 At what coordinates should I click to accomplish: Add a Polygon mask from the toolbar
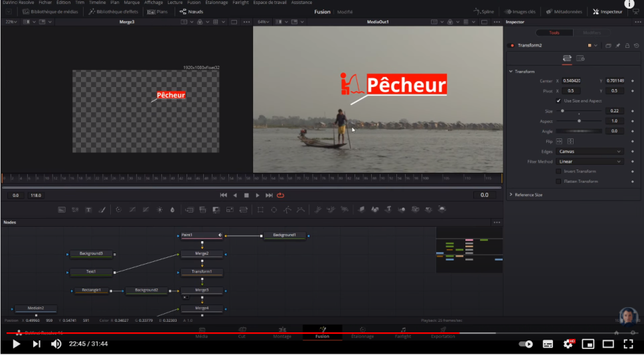[x=287, y=210]
